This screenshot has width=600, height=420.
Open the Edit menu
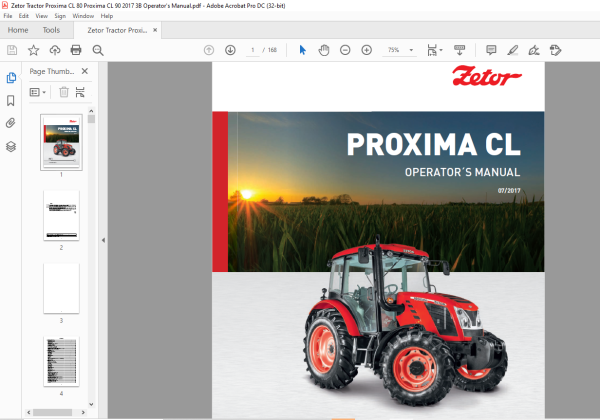pyautogui.click(x=24, y=16)
